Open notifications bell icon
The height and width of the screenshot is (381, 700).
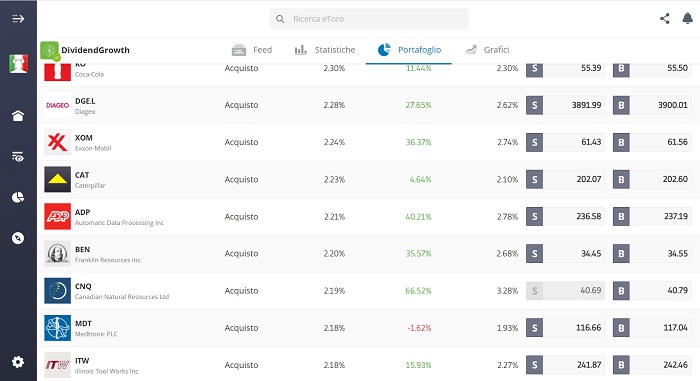688,18
